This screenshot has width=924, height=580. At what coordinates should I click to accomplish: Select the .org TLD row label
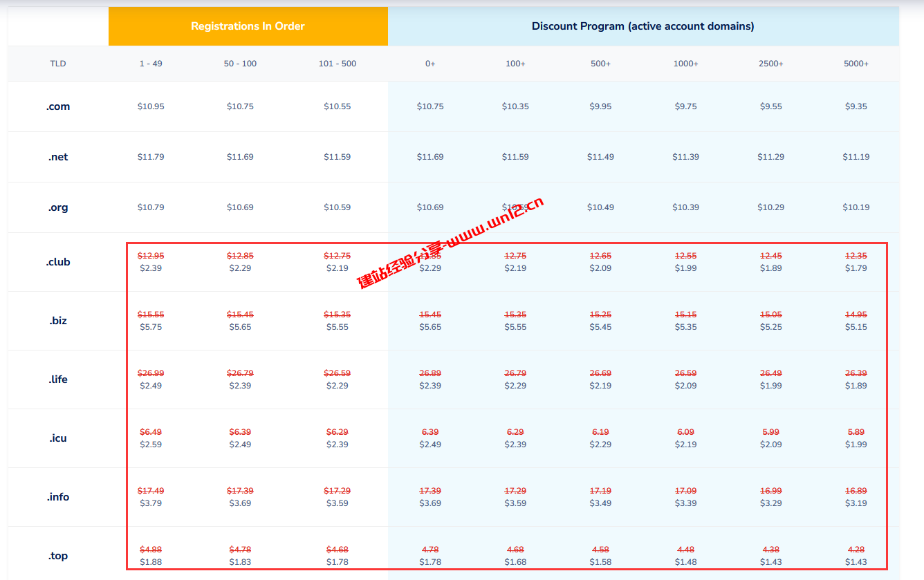(58, 207)
